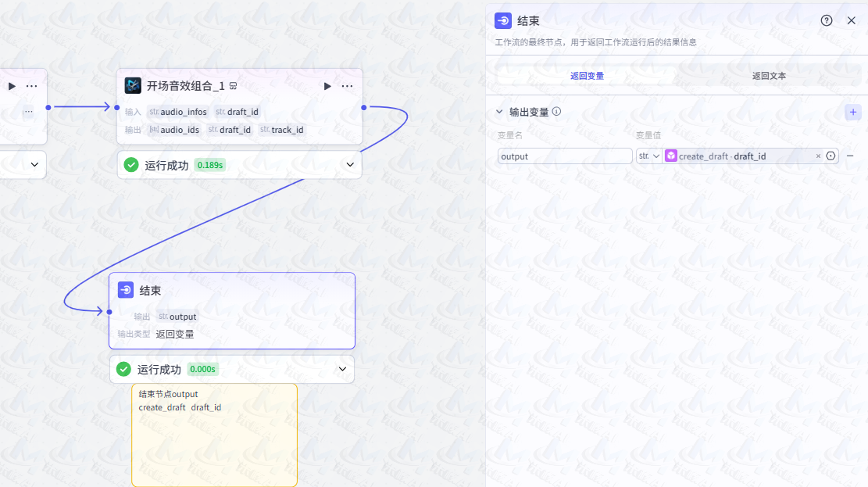Open the ... more options menu on 开场音效组合_1
868x487 pixels.
tap(346, 86)
